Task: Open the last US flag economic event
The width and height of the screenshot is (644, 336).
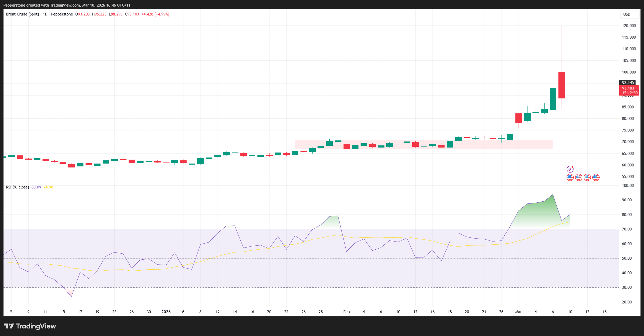Action: point(596,177)
